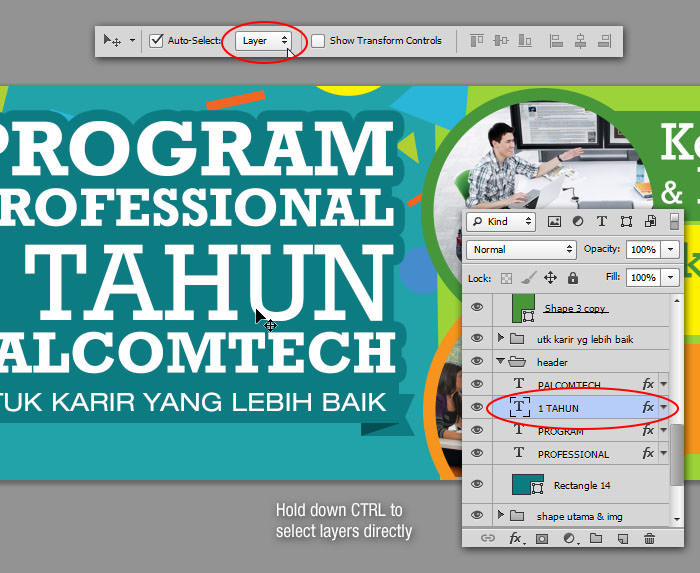Image resolution: width=700 pixels, height=573 pixels.
Task: Click Link layers icon at panel bottom
Action: tap(488, 538)
